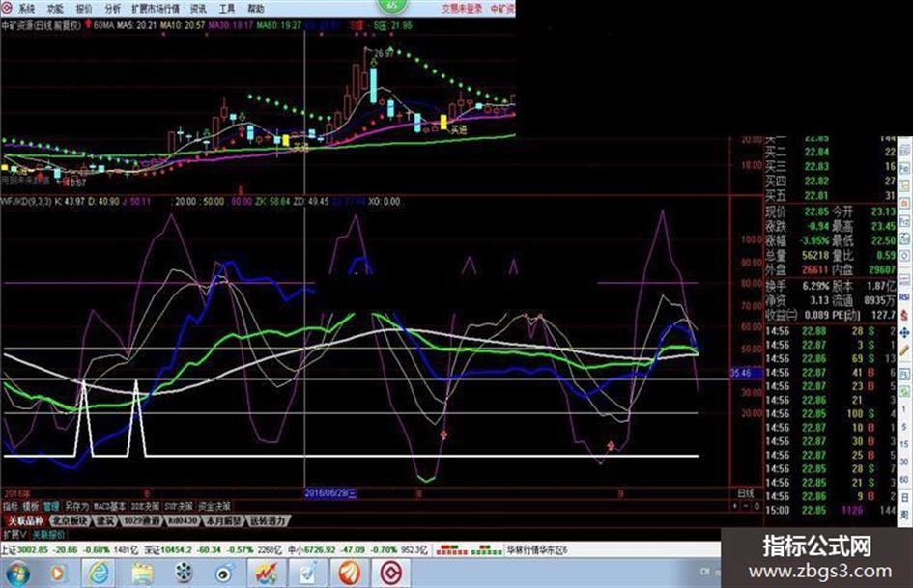Open the red C logo app on taskbar

click(x=392, y=574)
